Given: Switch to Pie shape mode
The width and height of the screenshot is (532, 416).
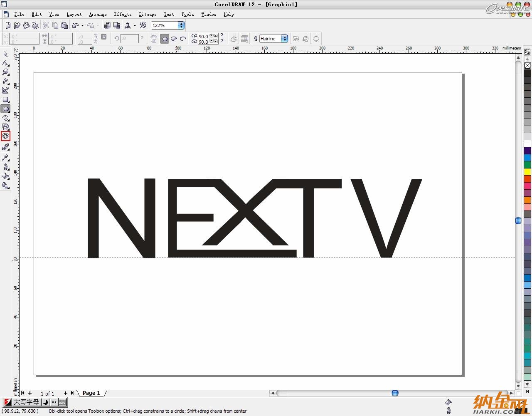Looking at the screenshot, I should tap(174, 39).
